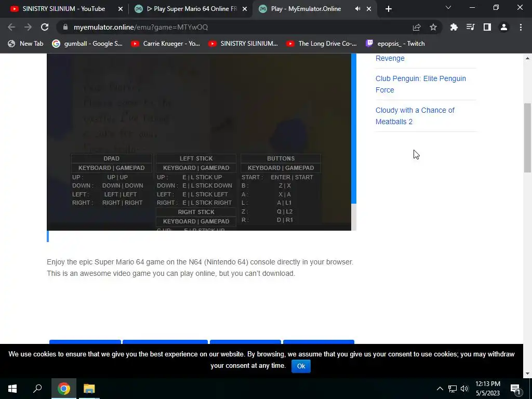Click the START : ENTER | START row
Image resolution: width=532 pixels, height=399 pixels.
(x=277, y=177)
